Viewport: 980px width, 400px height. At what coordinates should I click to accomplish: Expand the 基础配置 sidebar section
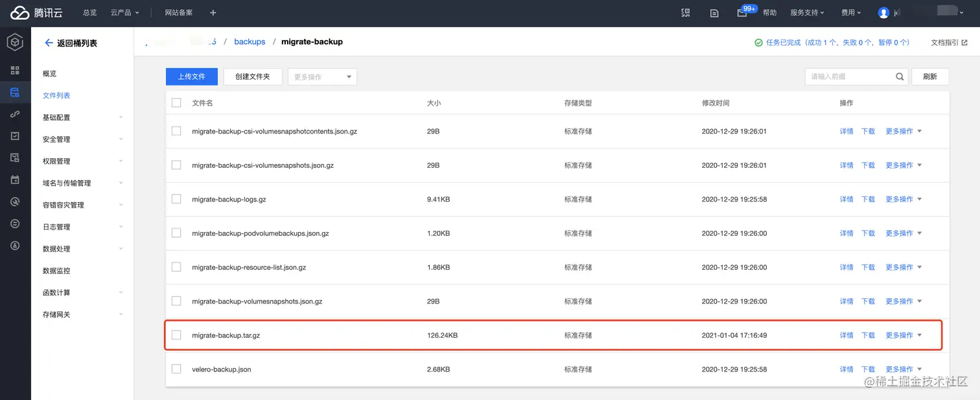(x=82, y=117)
